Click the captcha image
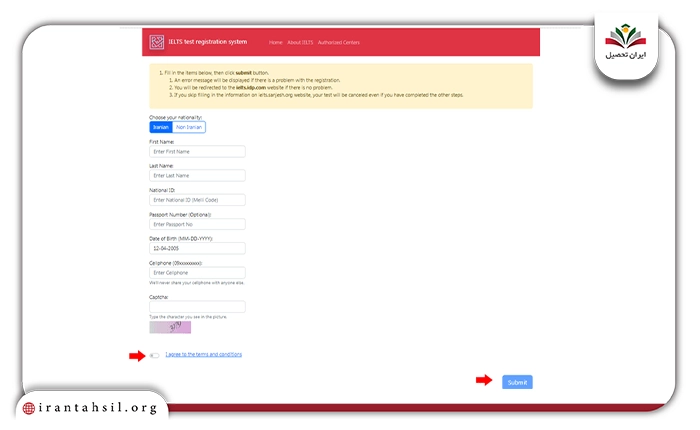 click(x=170, y=327)
